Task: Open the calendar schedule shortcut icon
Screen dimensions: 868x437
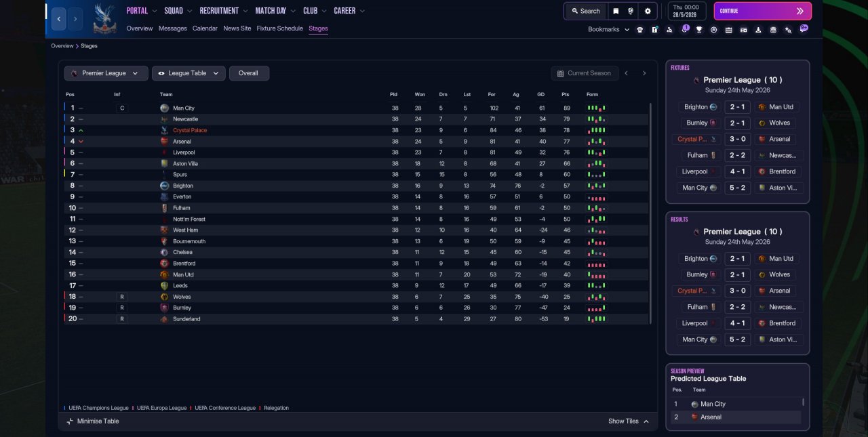Action: [728, 30]
